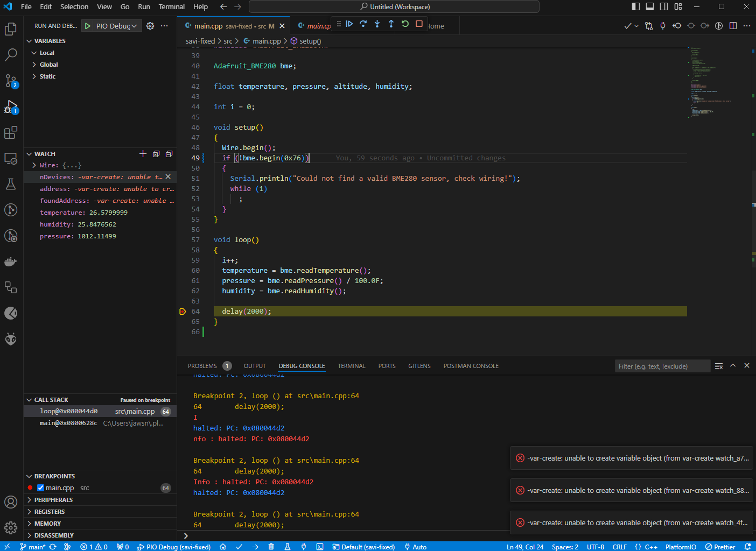The image size is (756, 551).
Task: Click the PlatformIO language mode in status bar
Action: tap(681, 547)
